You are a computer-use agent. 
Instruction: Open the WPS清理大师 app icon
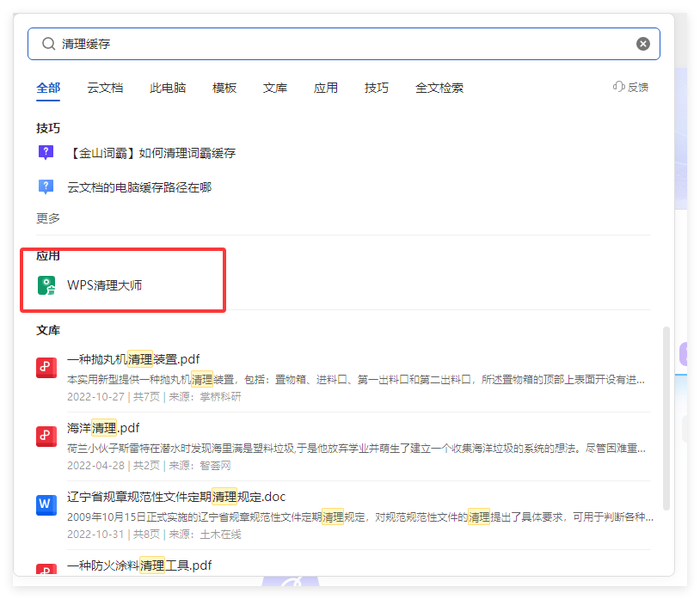pos(46,284)
